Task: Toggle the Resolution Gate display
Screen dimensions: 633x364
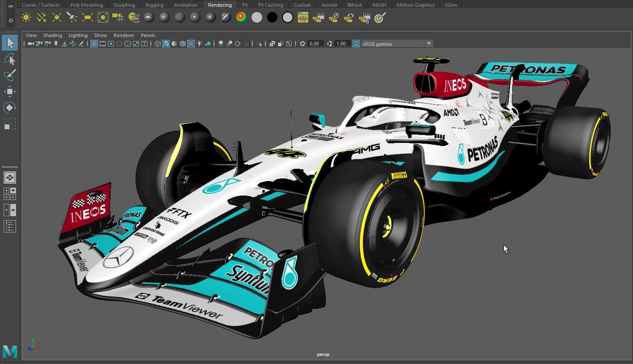Action: pyautogui.click(x=111, y=44)
